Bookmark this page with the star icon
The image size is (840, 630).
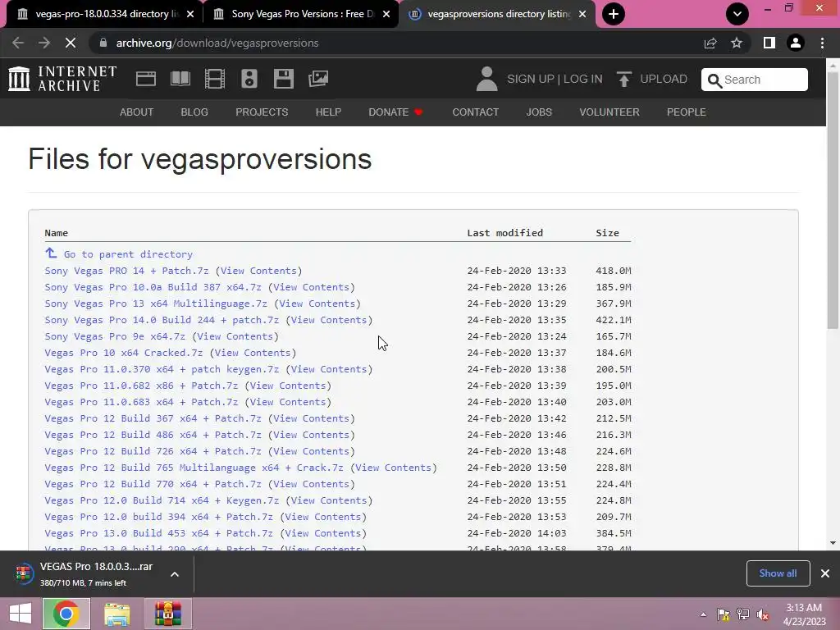pyautogui.click(x=737, y=43)
